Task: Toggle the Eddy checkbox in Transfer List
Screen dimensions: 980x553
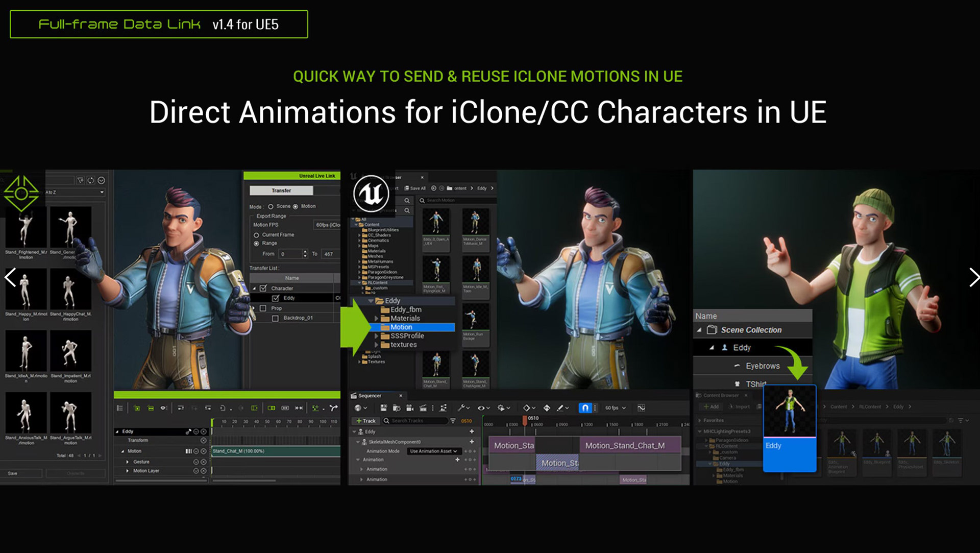Action: (276, 298)
